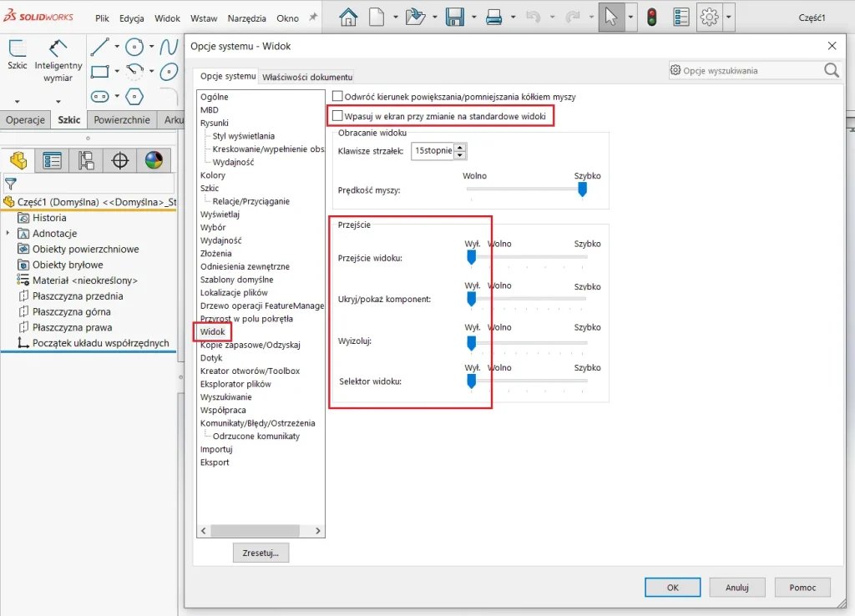Select the Arc sketch tool
This screenshot has width=855, height=616.
pos(134,72)
